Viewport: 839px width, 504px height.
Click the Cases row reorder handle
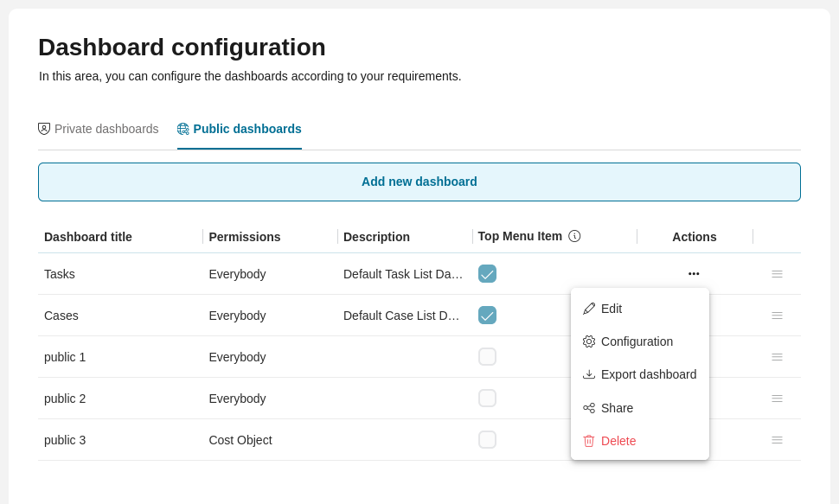coord(777,316)
